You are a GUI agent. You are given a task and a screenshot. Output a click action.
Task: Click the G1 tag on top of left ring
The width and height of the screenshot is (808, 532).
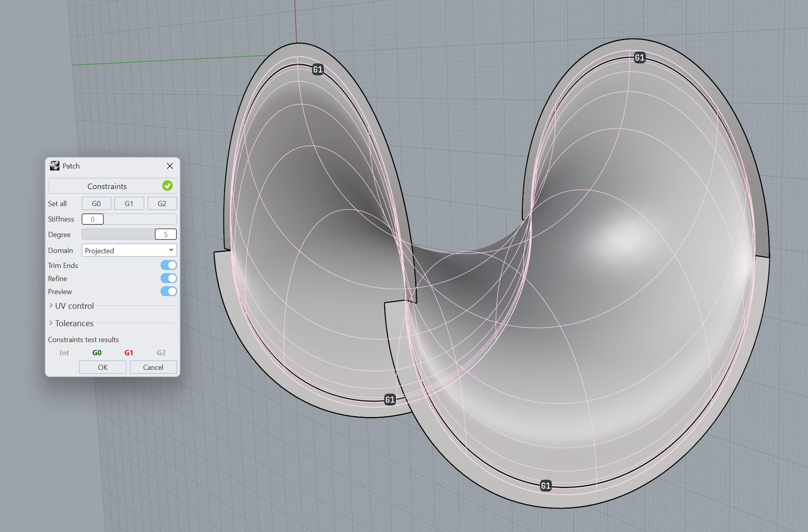coord(318,69)
